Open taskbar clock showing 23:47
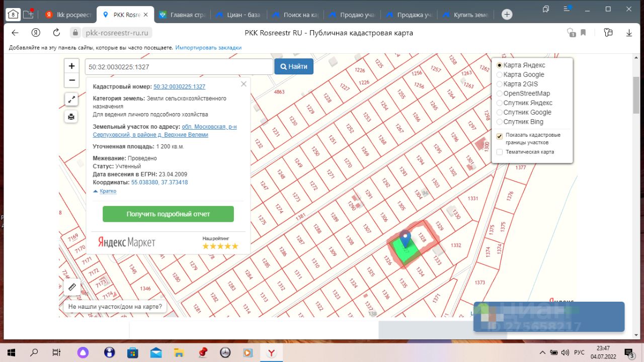The width and height of the screenshot is (644, 362). pyautogui.click(x=604, y=352)
